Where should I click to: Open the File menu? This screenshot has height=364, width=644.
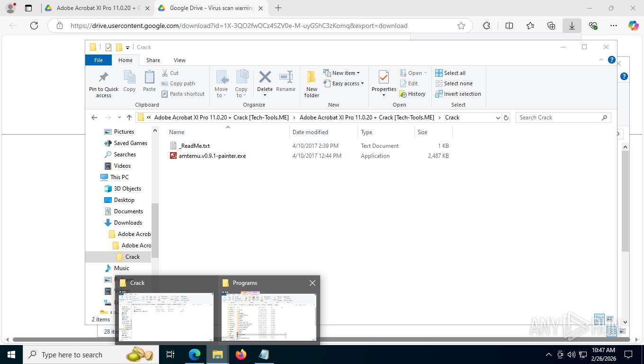pos(98,60)
